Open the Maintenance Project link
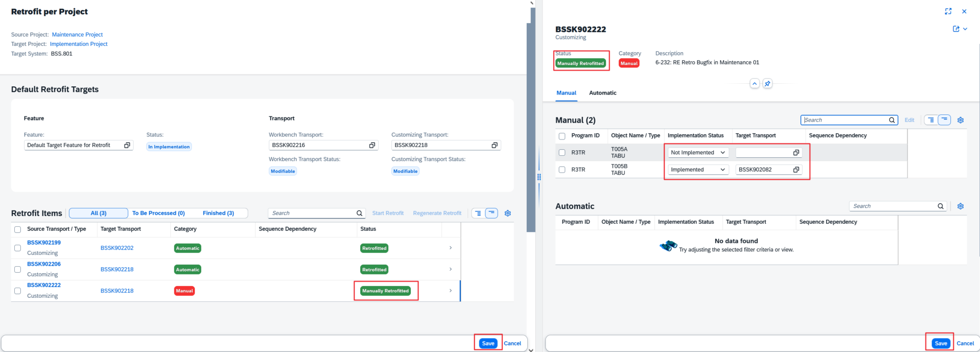 click(x=77, y=35)
